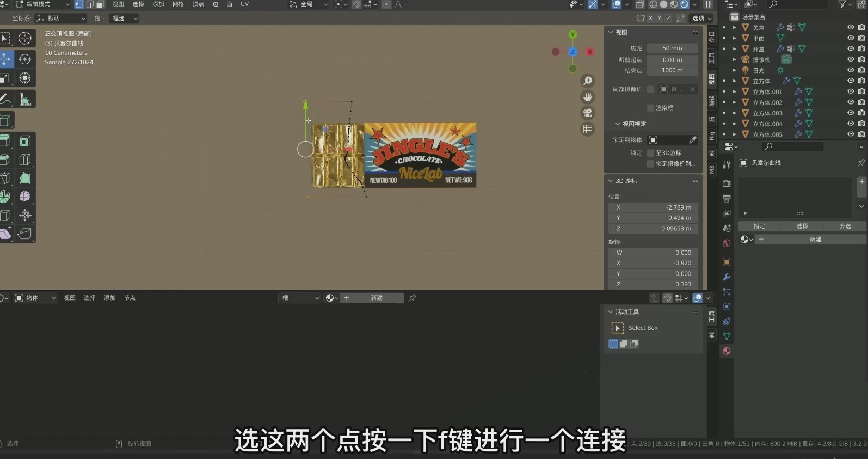The height and width of the screenshot is (459, 868).
Task: Open the 编辑模式 mode dropdown
Action: [x=43, y=4]
